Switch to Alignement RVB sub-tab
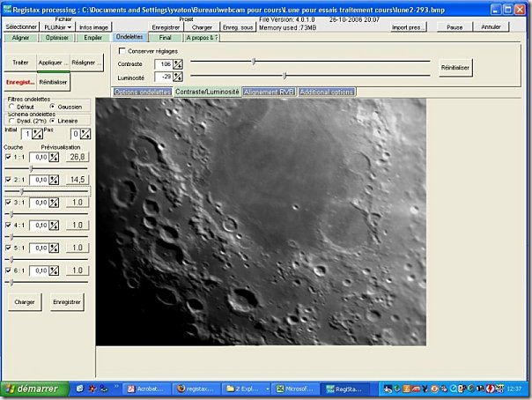 click(269, 92)
